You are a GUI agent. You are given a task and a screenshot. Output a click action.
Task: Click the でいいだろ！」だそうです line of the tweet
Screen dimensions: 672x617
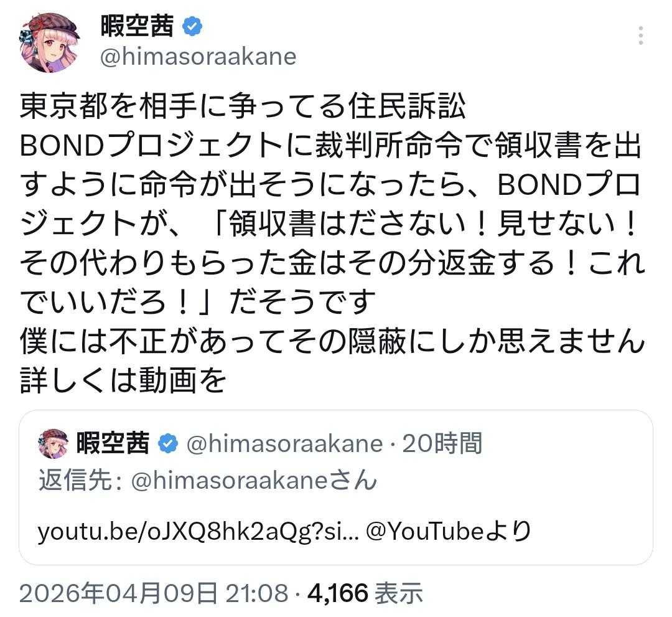(x=199, y=303)
